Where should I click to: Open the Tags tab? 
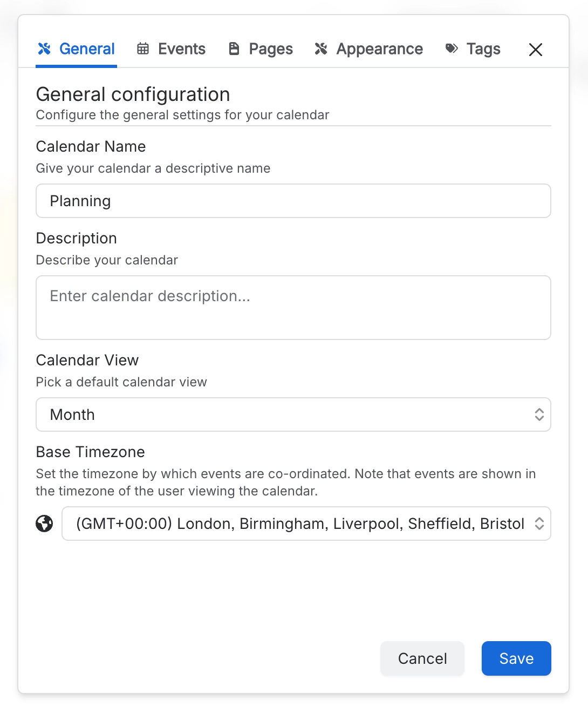pos(483,49)
